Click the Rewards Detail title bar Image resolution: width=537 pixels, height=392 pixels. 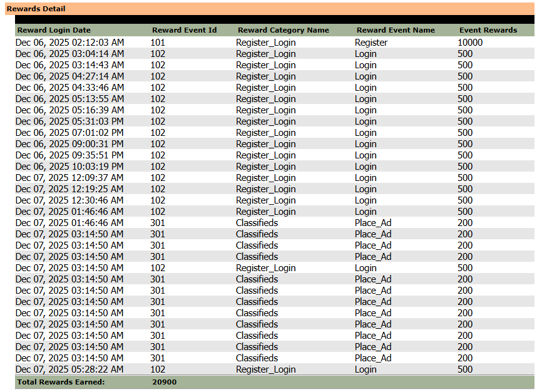pyautogui.click(x=36, y=9)
